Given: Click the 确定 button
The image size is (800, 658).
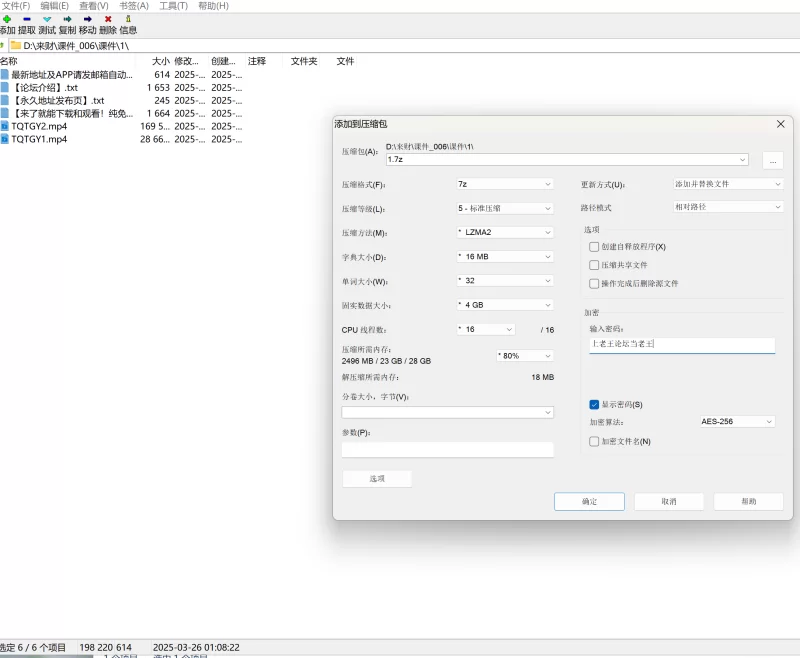Looking at the screenshot, I should click(589, 501).
